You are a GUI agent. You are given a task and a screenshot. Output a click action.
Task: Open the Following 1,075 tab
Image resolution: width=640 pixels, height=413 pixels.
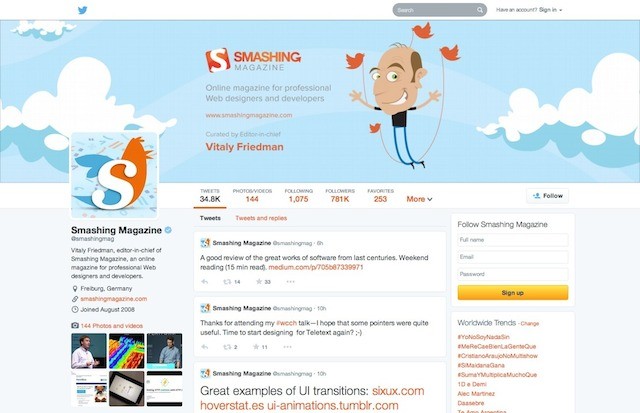[299, 195]
